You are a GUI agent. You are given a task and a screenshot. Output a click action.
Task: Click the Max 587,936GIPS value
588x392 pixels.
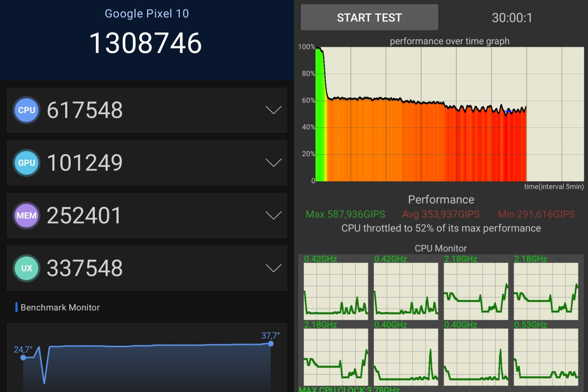[345, 214]
